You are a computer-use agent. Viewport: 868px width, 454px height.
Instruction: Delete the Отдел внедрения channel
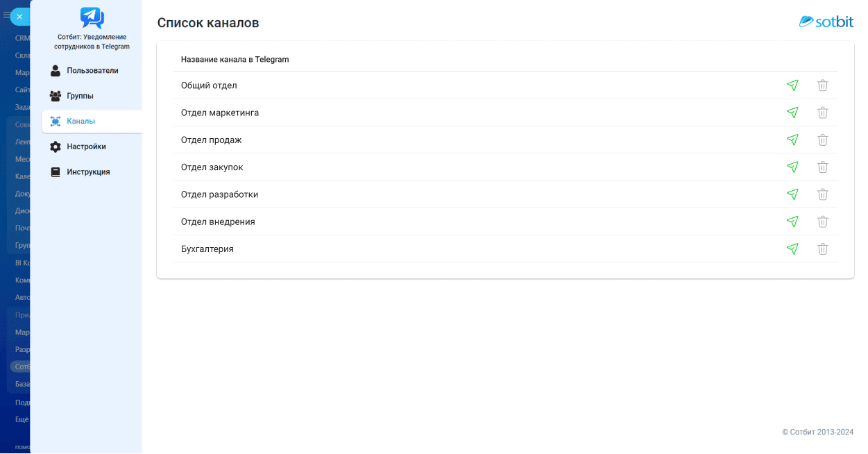coord(822,221)
